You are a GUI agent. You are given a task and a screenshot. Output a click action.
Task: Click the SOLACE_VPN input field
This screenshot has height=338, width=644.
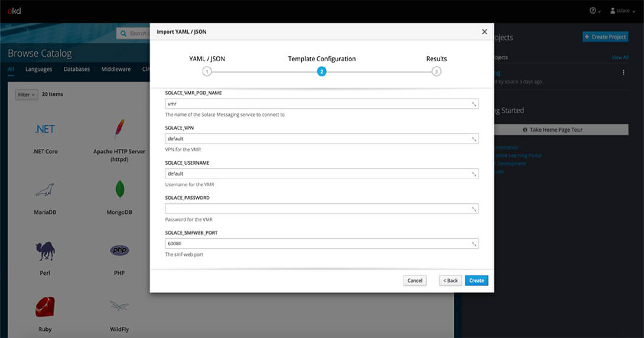click(x=321, y=139)
